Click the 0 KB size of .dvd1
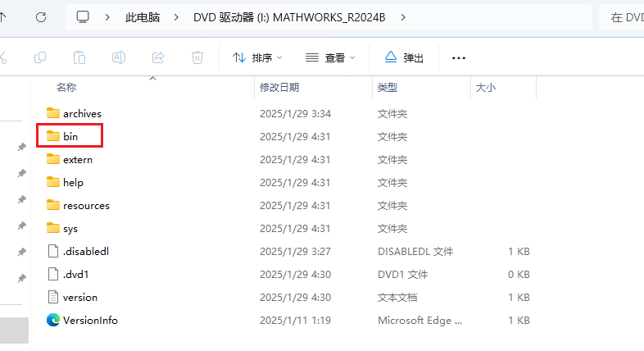644x351 pixels. tap(519, 274)
